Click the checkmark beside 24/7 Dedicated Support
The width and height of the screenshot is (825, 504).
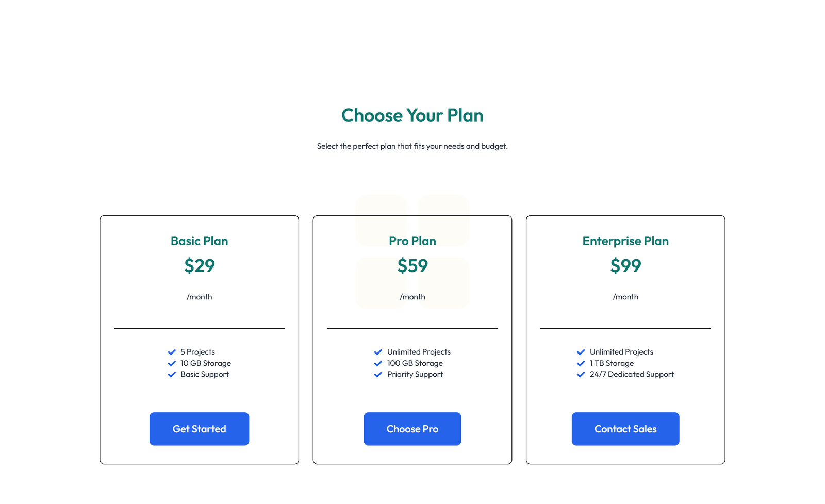581,375
